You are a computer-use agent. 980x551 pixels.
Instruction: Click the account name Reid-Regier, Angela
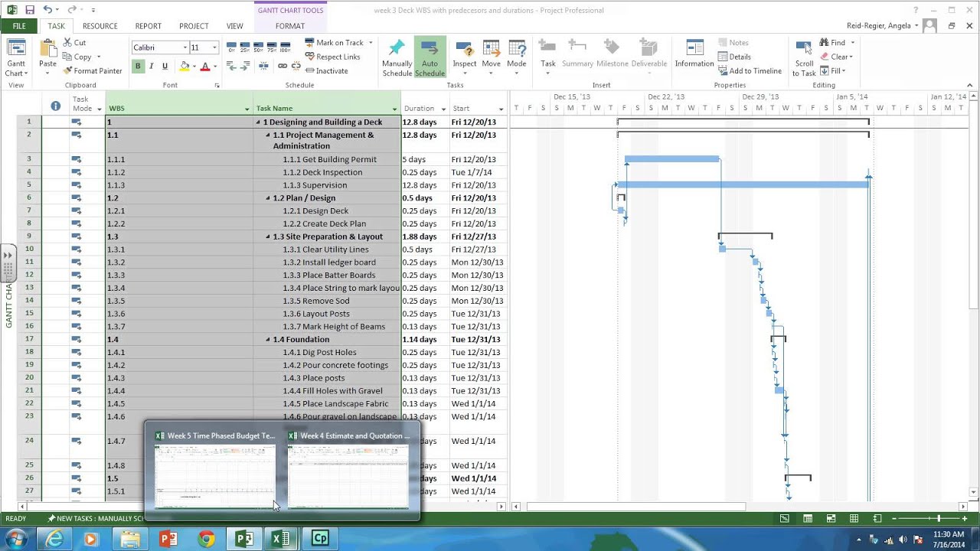point(879,26)
